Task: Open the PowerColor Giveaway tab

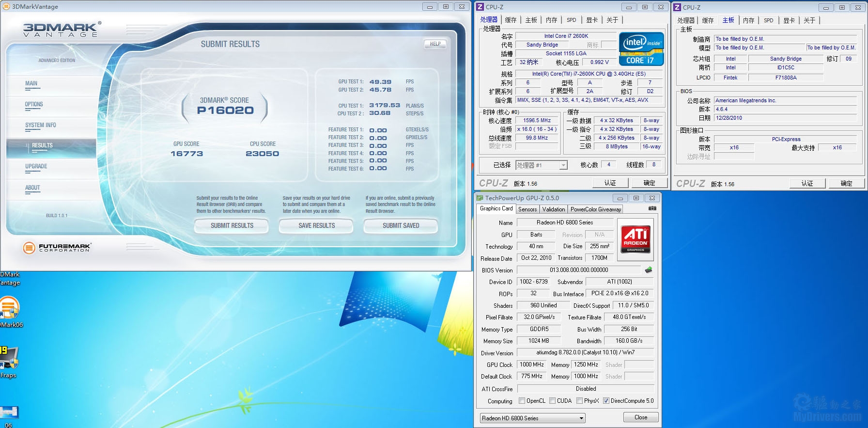Action: tap(596, 209)
